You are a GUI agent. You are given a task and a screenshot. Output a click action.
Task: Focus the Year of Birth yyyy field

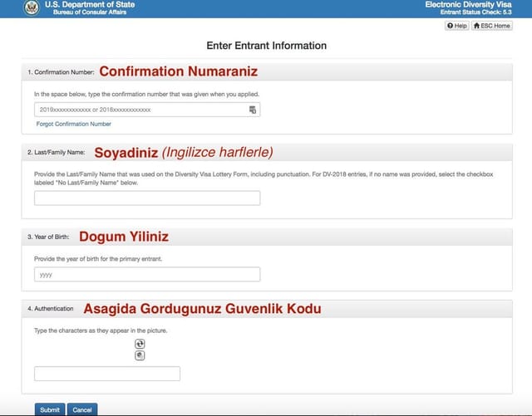point(147,275)
